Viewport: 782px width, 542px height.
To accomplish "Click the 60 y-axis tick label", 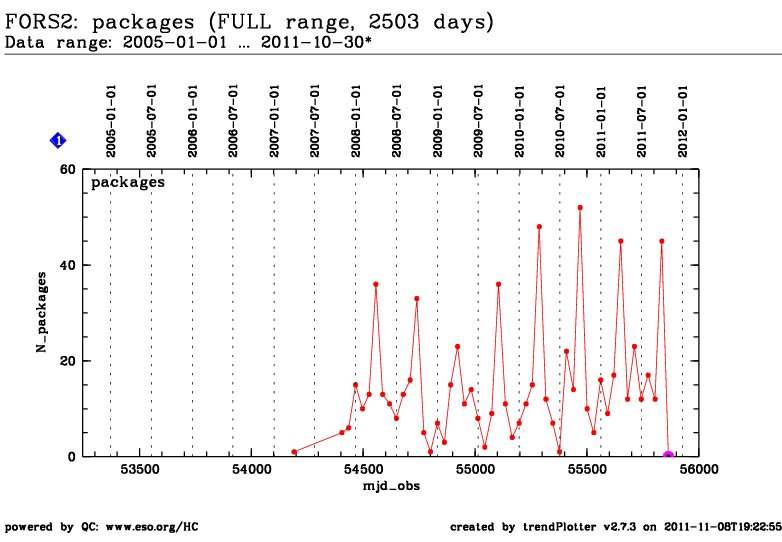I will click(68, 169).
